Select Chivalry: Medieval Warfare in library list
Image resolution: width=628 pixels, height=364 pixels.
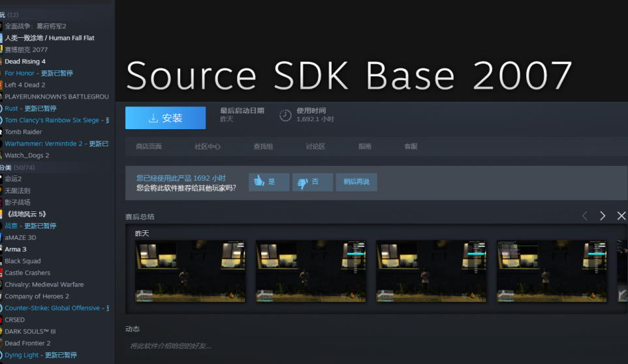[x=44, y=284]
